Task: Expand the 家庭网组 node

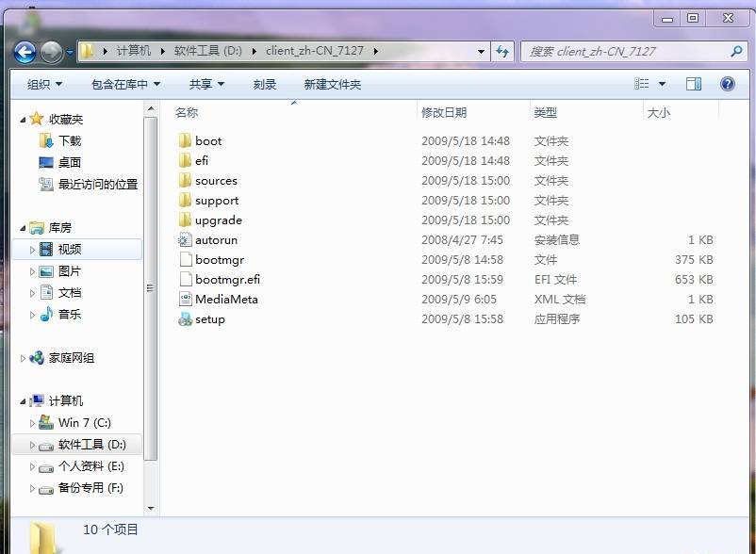Action: pyautogui.click(x=23, y=358)
